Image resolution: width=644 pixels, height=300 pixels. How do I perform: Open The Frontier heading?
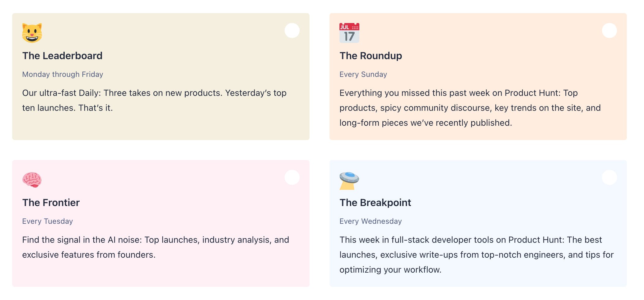[x=51, y=203]
